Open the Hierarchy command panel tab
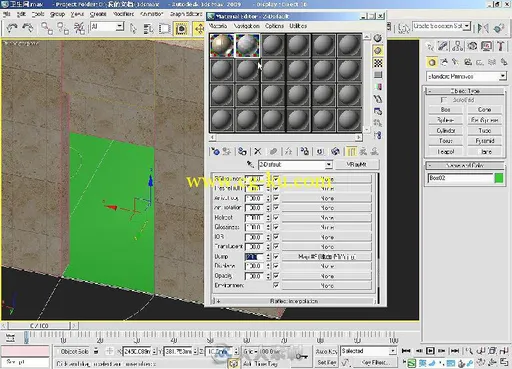Screen dimensions: 512x369 458,46
